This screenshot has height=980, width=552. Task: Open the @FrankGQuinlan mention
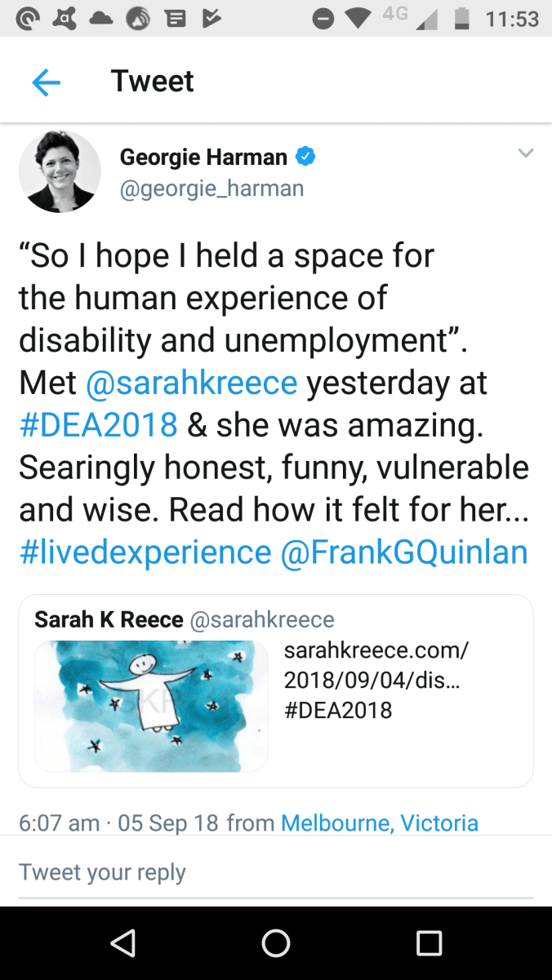404,552
